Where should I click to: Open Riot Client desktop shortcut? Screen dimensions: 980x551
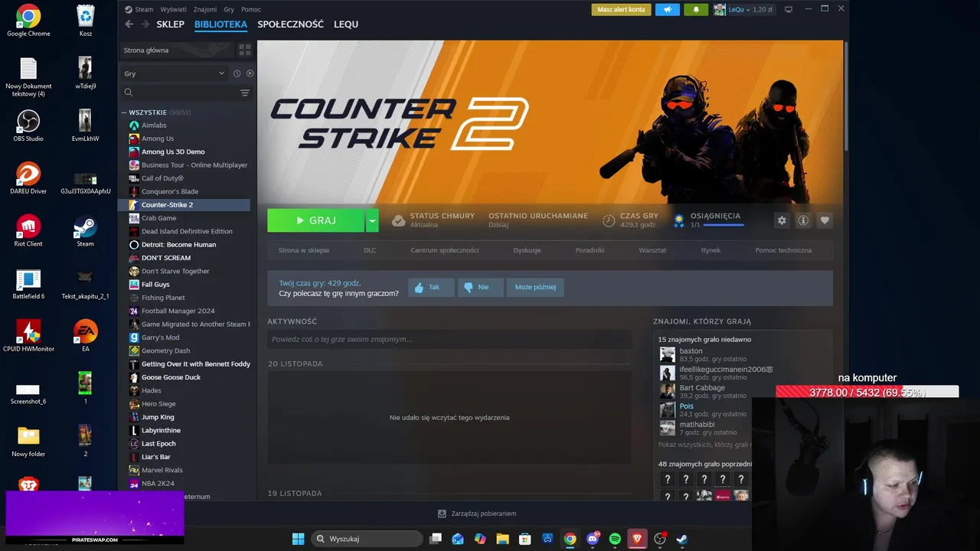28,230
